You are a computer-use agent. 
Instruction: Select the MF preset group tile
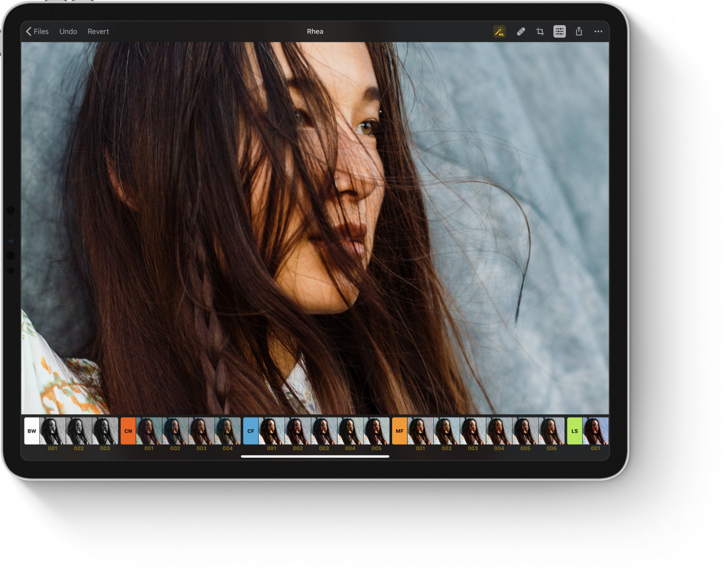click(399, 431)
